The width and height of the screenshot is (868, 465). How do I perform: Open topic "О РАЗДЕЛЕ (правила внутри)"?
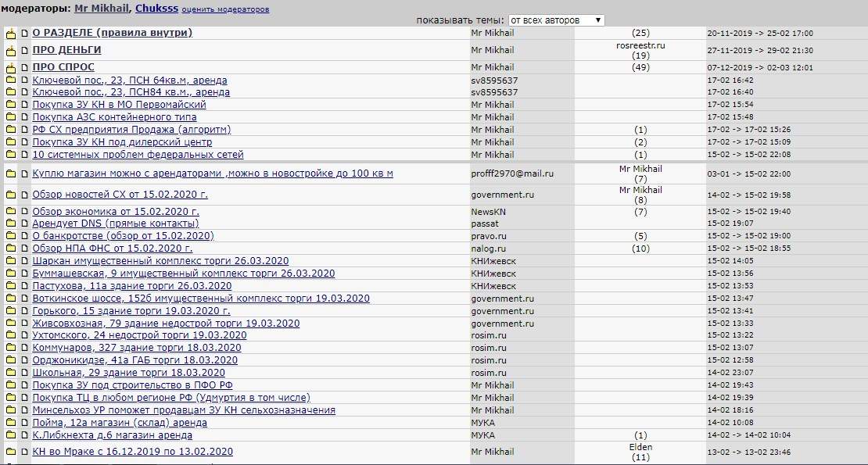113,33
